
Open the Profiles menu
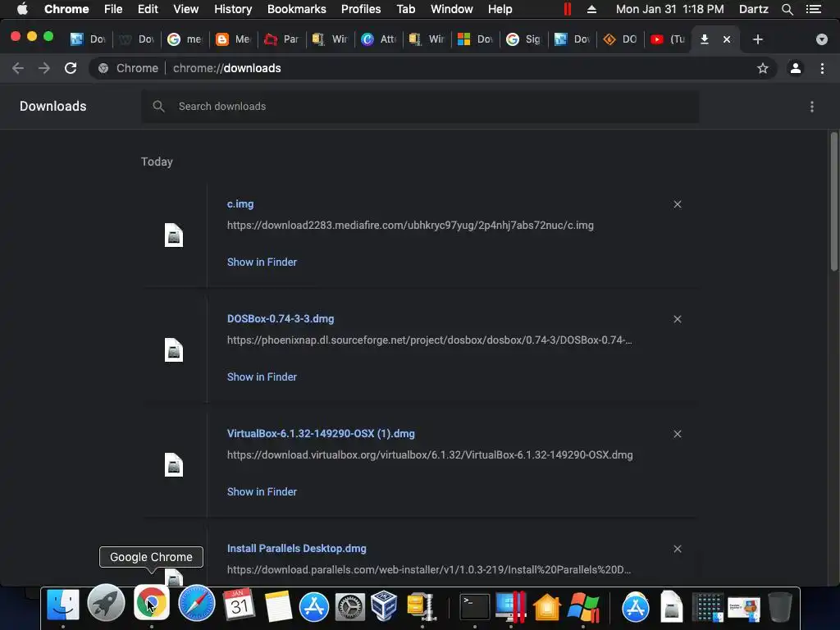361,9
